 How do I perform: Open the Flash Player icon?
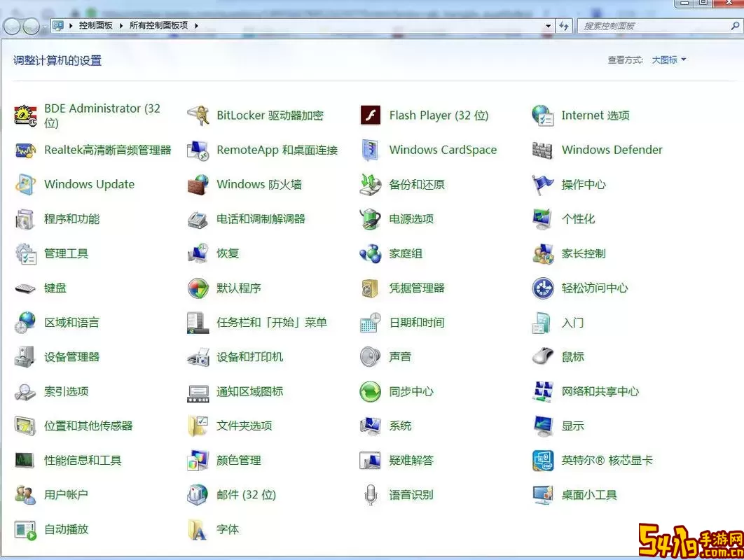tap(371, 115)
